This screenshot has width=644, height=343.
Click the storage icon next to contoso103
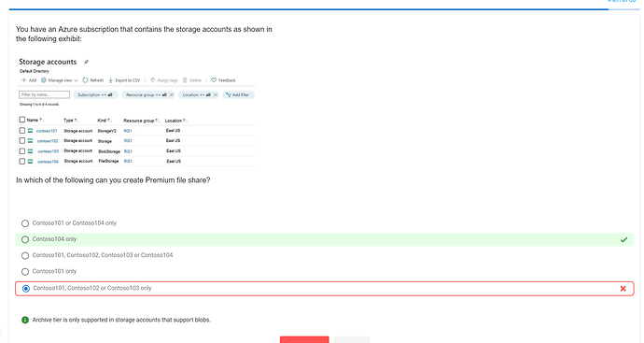coord(31,151)
